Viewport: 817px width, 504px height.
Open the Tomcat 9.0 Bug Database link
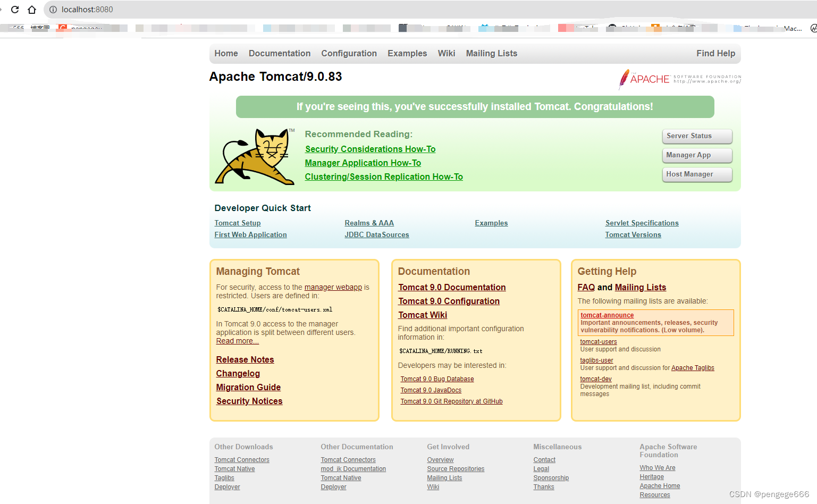click(437, 379)
